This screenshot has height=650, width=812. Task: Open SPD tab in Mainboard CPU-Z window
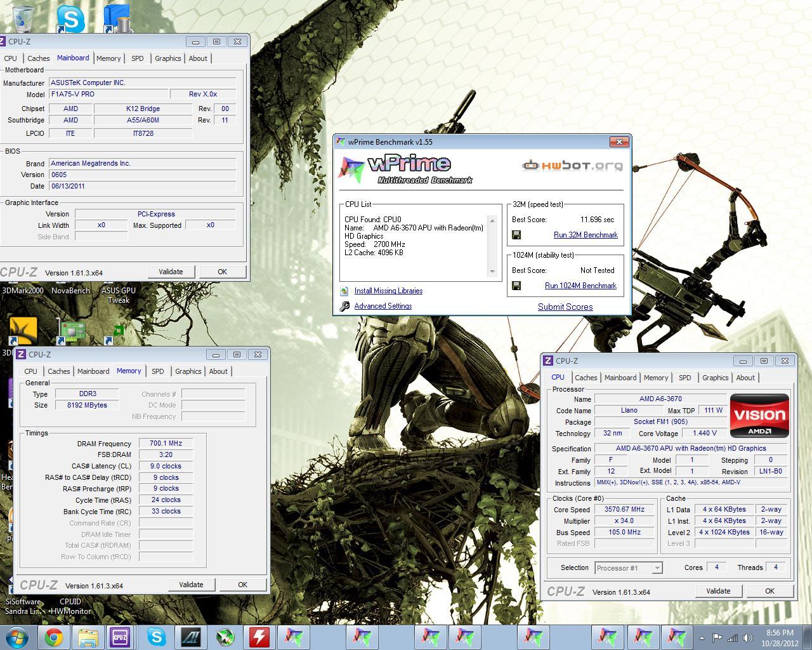[138, 58]
